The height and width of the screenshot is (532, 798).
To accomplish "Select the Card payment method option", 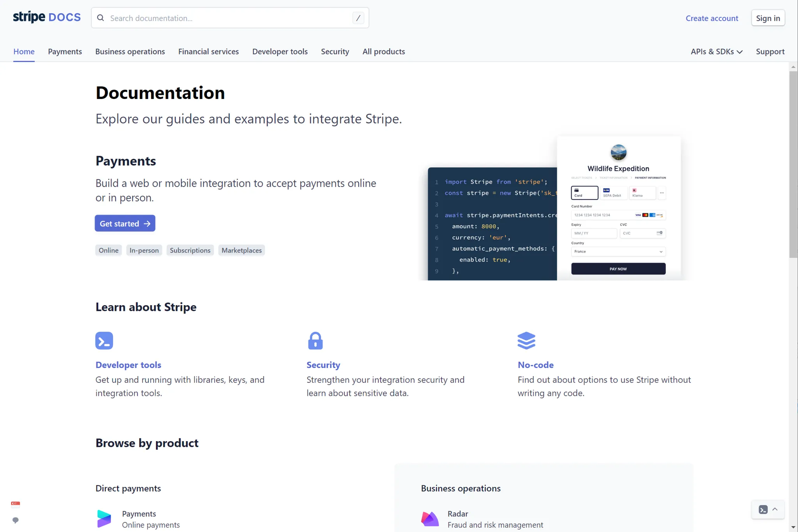I will point(584,193).
